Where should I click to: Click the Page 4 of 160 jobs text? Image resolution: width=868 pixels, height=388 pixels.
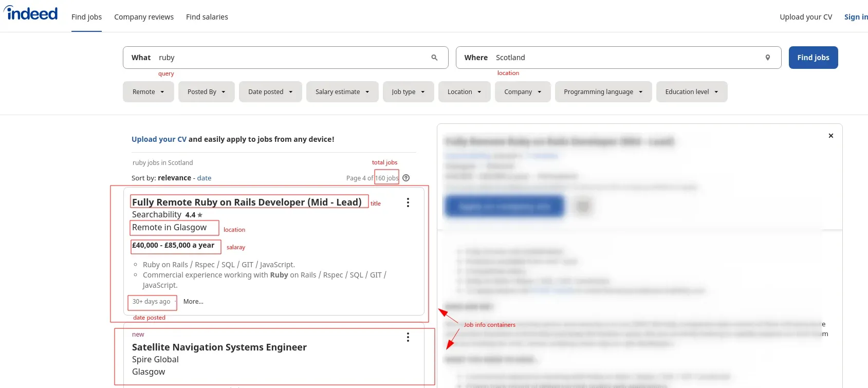coord(373,178)
